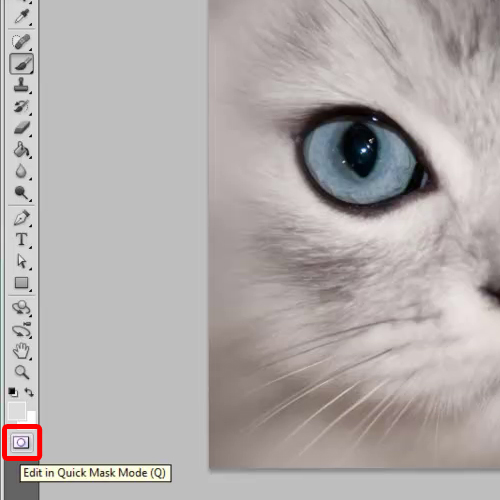Screen dimensions: 500x500
Task: Select the History Brush tool
Action: (22, 106)
